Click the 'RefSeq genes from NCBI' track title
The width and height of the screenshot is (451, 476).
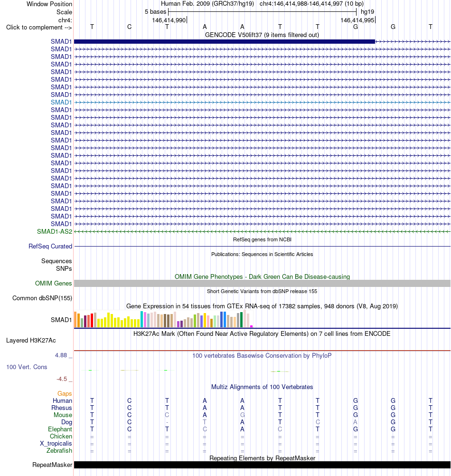pyautogui.click(x=262, y=239)
